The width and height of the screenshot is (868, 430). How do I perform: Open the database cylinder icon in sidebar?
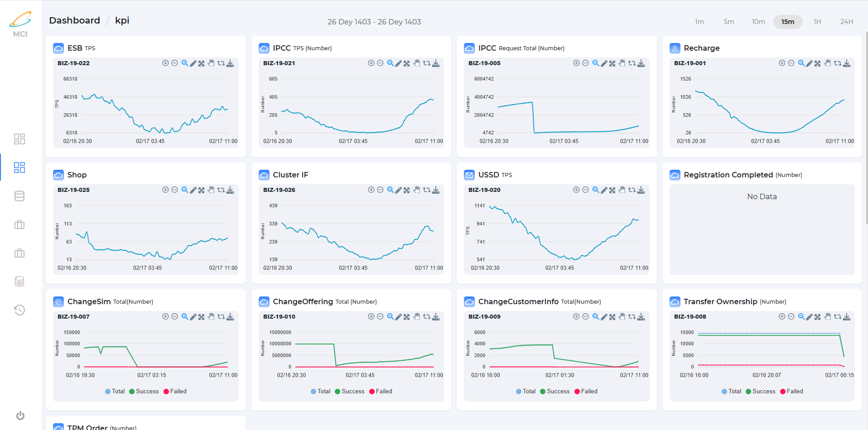[19, 196]
